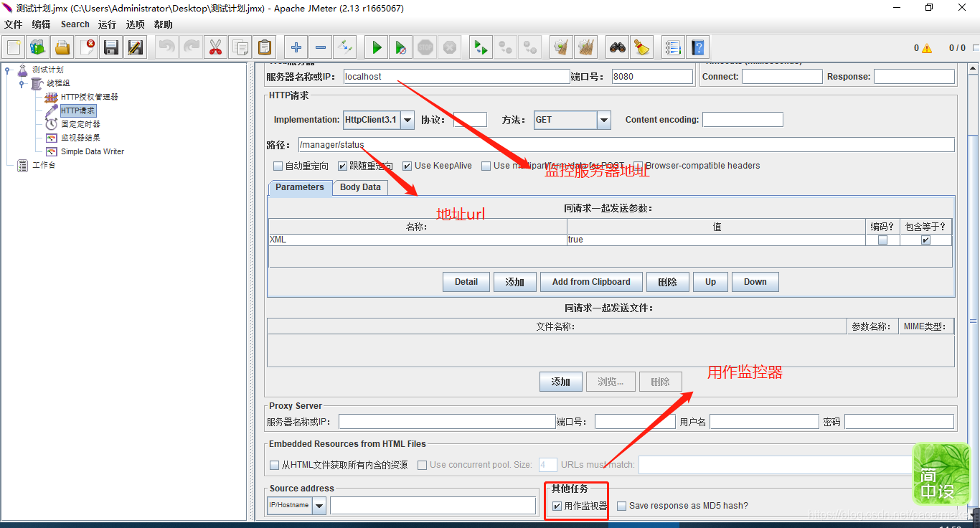The image size is (980, 528).
Task: Select Simple Data Writer in the tree
Action: [92, 151]
